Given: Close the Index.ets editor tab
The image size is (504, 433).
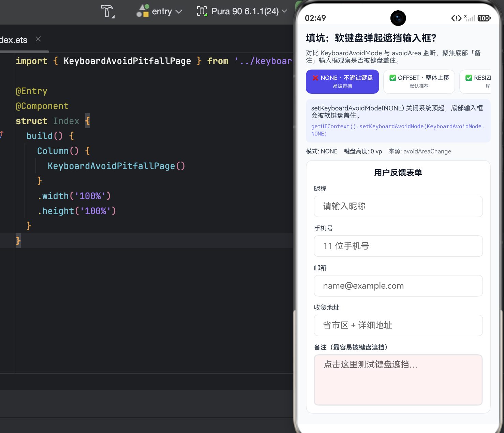Looking at the screenshot, I should (x=38, y=39).
